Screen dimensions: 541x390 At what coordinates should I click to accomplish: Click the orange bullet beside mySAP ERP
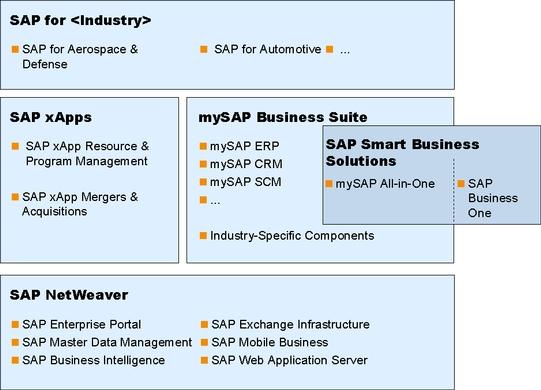(203, 146)
